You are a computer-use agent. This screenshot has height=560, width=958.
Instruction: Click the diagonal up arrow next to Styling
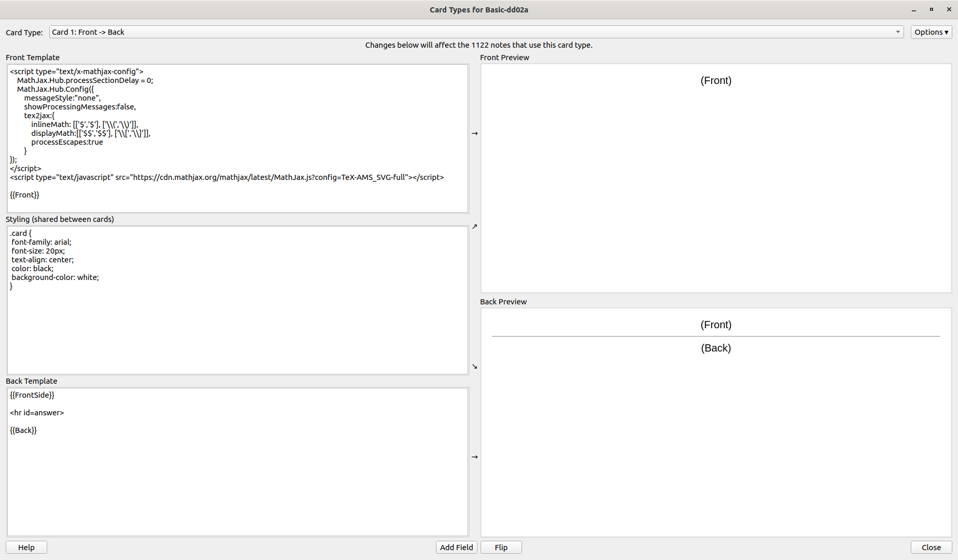[474, 226]
